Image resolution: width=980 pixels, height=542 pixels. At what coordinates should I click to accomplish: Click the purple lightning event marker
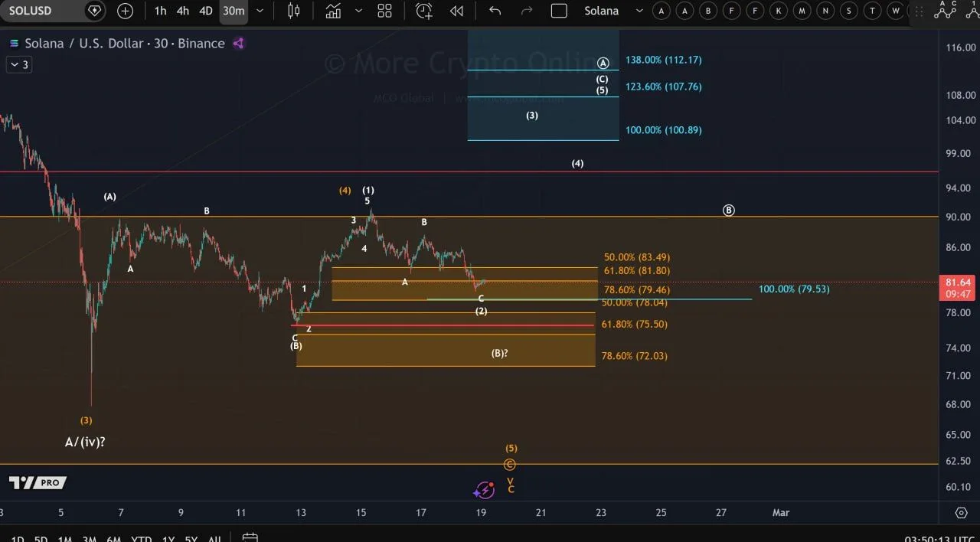484,490
